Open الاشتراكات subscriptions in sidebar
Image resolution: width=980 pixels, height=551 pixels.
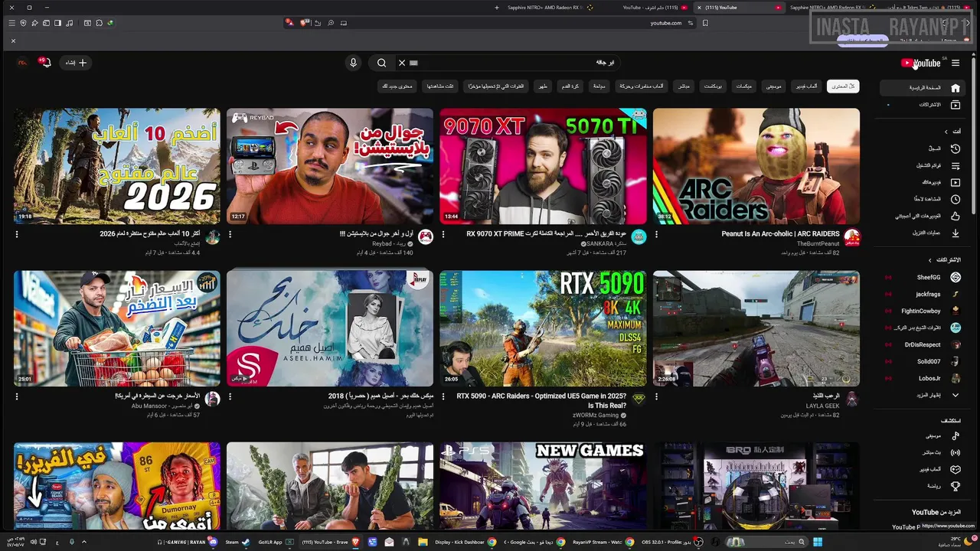[x=923, y=105]
